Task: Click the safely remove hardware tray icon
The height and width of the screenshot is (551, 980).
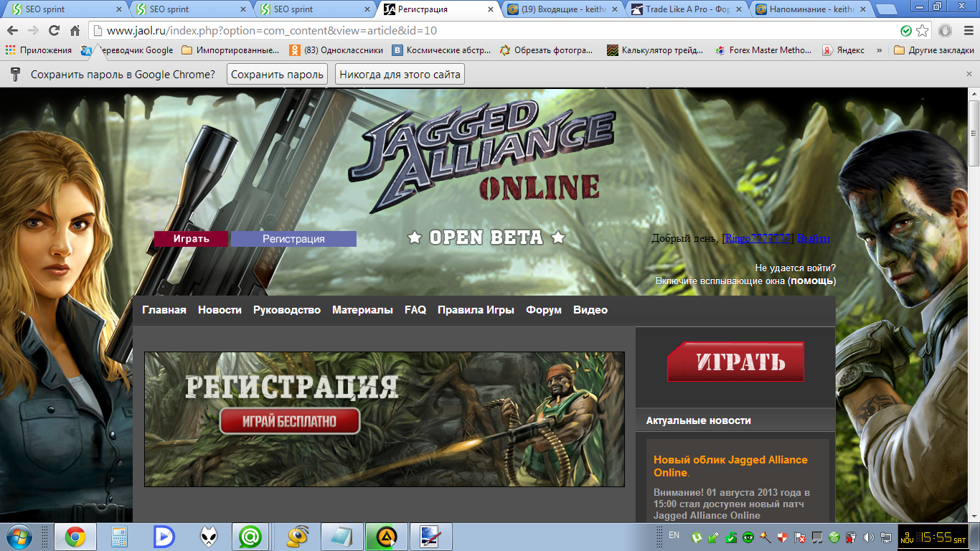Action: coord(713,537)
